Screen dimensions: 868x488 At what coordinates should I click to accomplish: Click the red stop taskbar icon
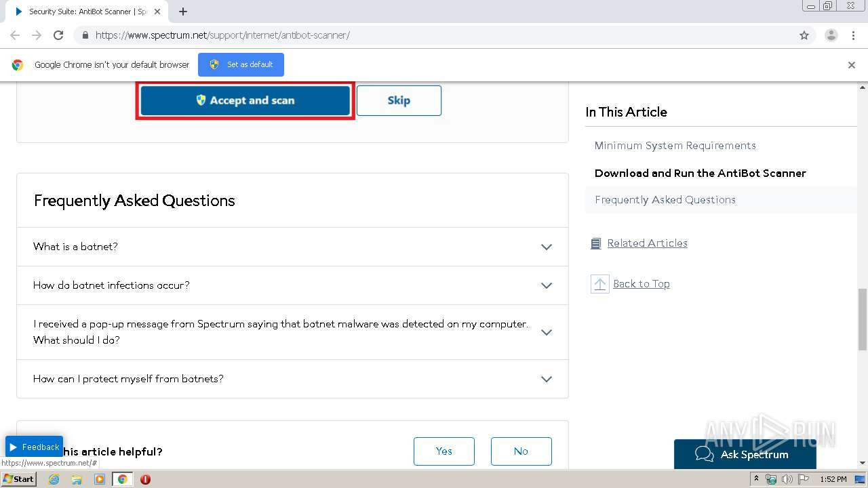point(145,479)
